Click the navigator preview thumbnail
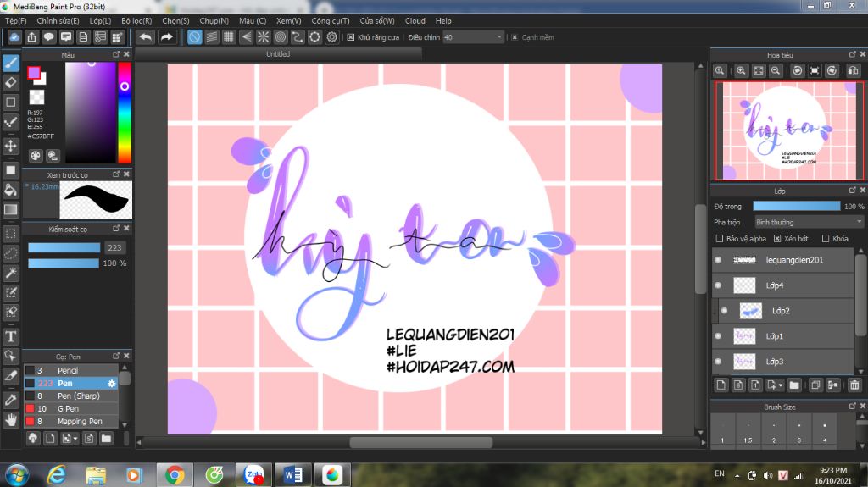This screenshot has width=868, height=487. pos(789,130)
